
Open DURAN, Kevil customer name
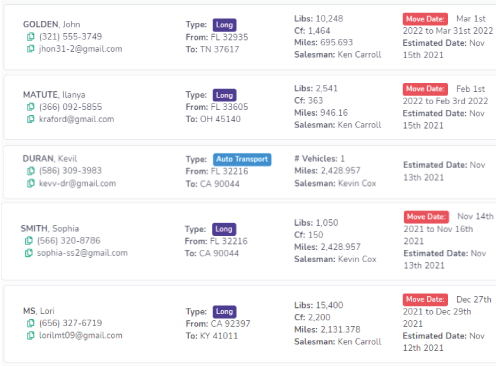[x=50, y=158]
